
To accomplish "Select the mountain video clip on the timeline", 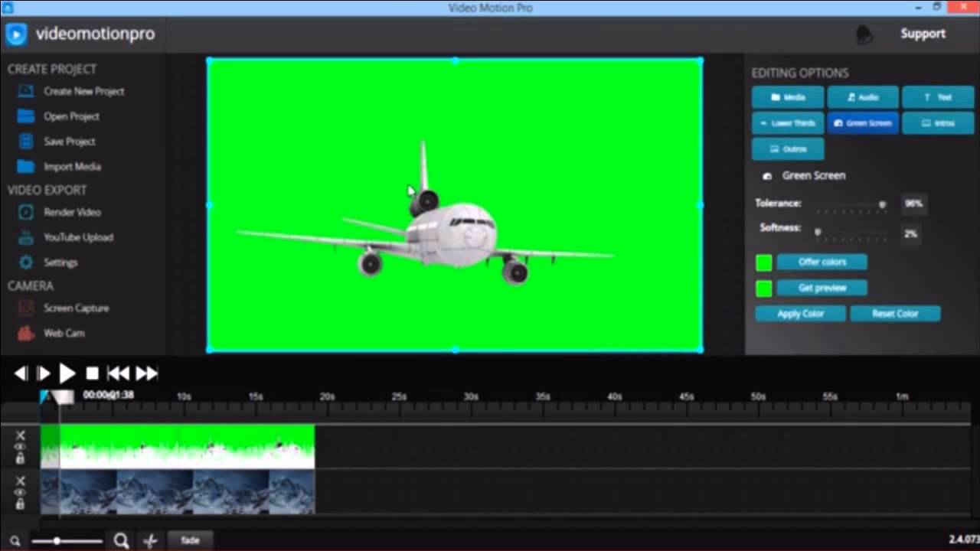I will coord(178,492).
